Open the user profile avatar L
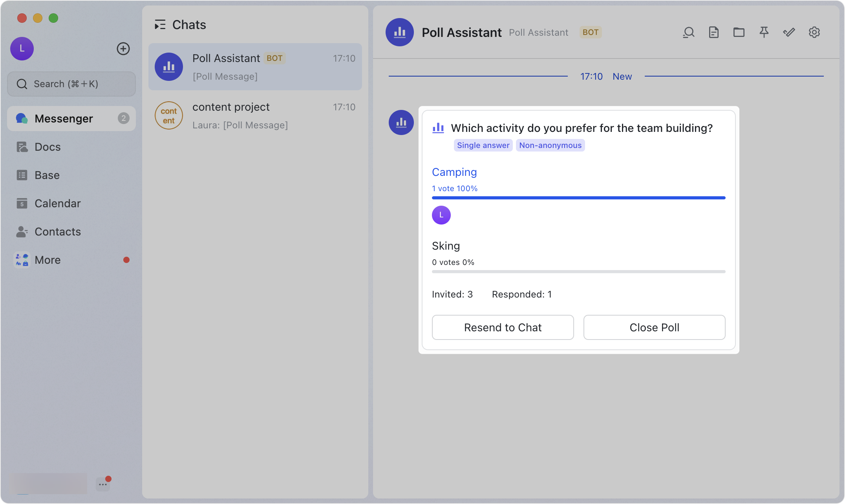This screenshot has width=845, height=504. pos(22,49)
